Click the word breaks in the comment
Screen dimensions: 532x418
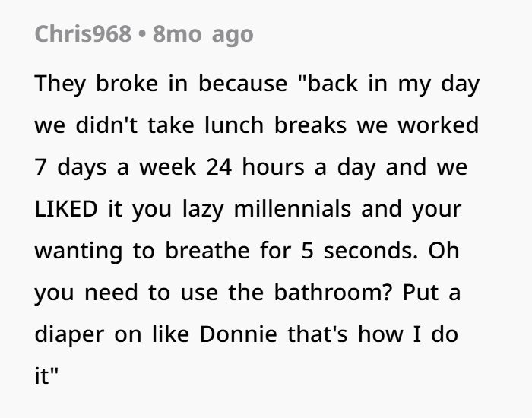[x=310, y=125]
